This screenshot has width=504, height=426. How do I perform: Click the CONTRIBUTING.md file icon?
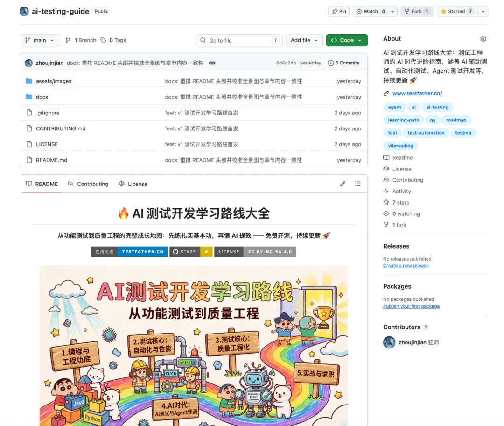click(29, 128)
